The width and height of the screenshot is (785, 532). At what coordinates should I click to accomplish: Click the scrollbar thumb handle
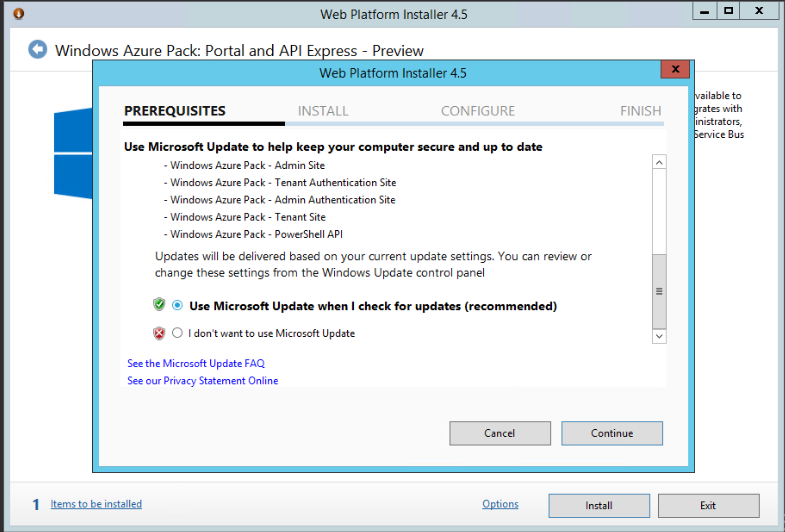pyautogui.click(x=659, y=291)
